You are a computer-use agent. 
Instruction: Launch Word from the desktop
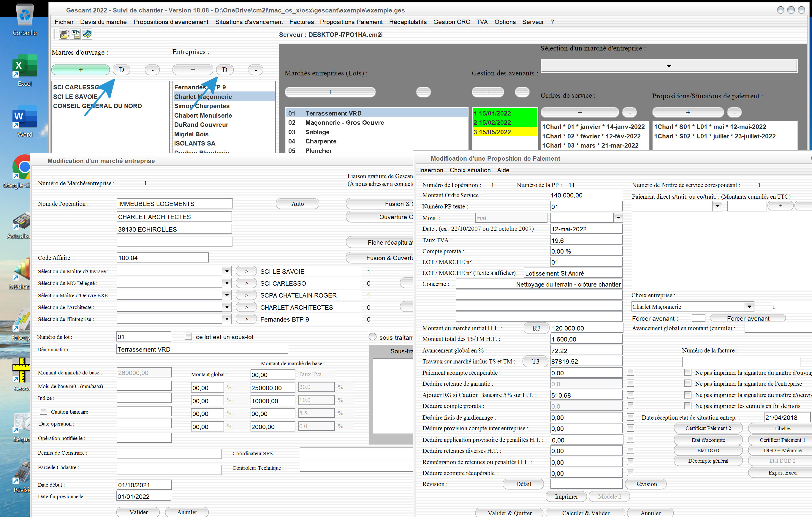pos(25,121)
